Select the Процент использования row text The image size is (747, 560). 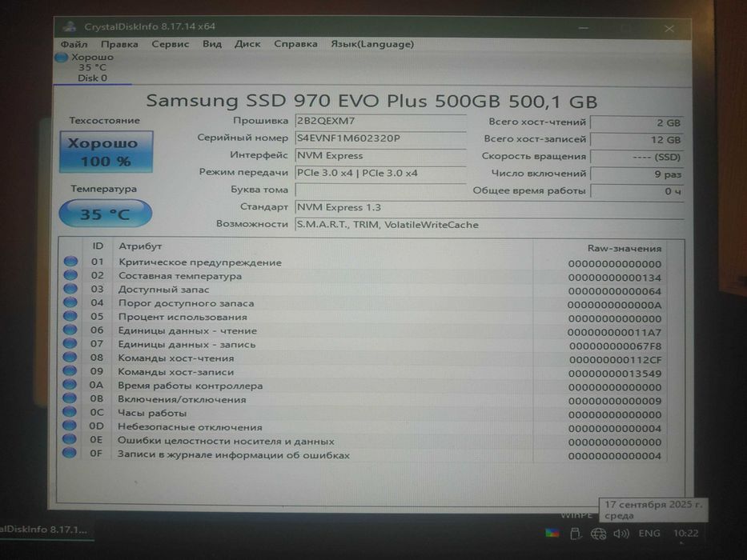[183, 317]
